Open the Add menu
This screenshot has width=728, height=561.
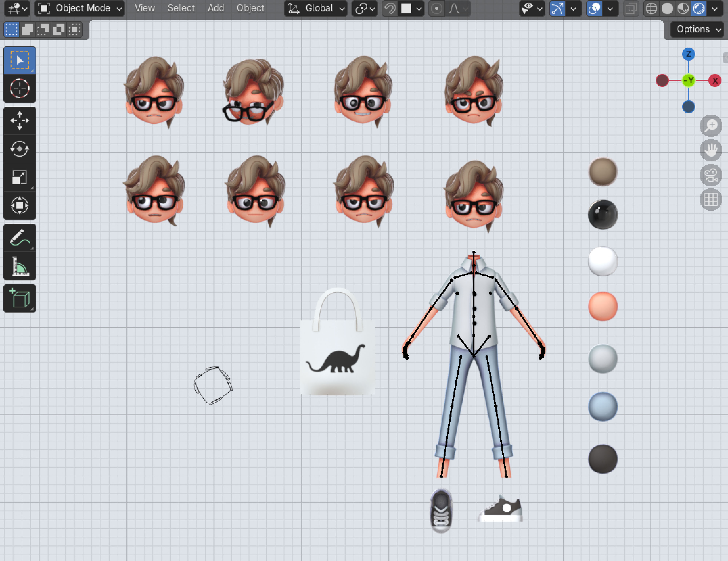(x=216, y=8)
